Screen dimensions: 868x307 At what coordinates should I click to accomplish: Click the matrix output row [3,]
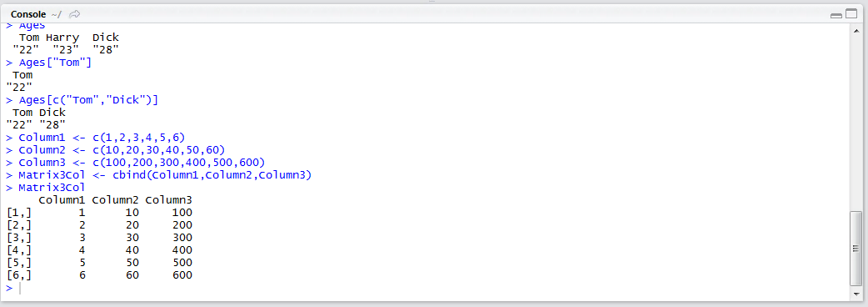click(x=100, y=238)
